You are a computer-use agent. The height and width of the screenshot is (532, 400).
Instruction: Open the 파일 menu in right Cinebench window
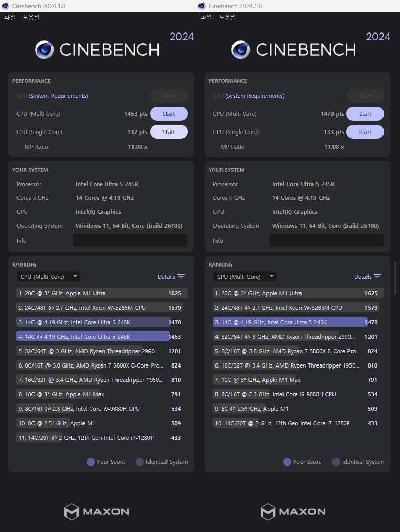click(206, 18)
